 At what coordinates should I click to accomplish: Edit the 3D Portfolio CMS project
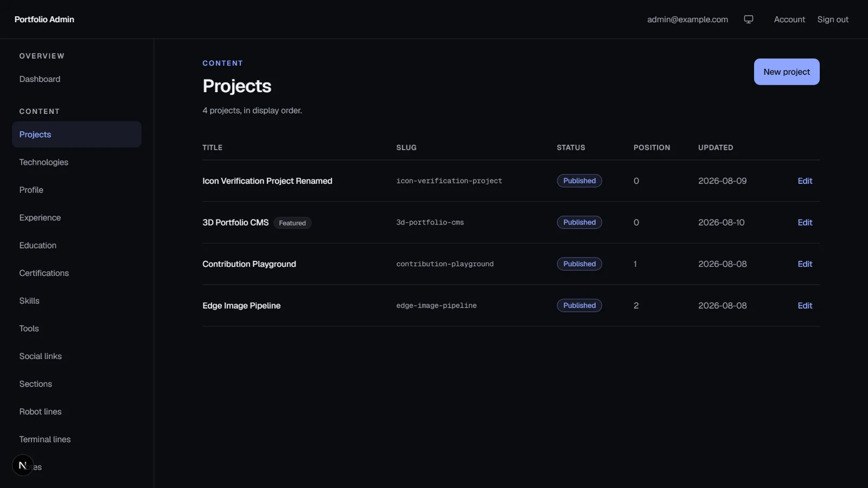tap(805, 222)
